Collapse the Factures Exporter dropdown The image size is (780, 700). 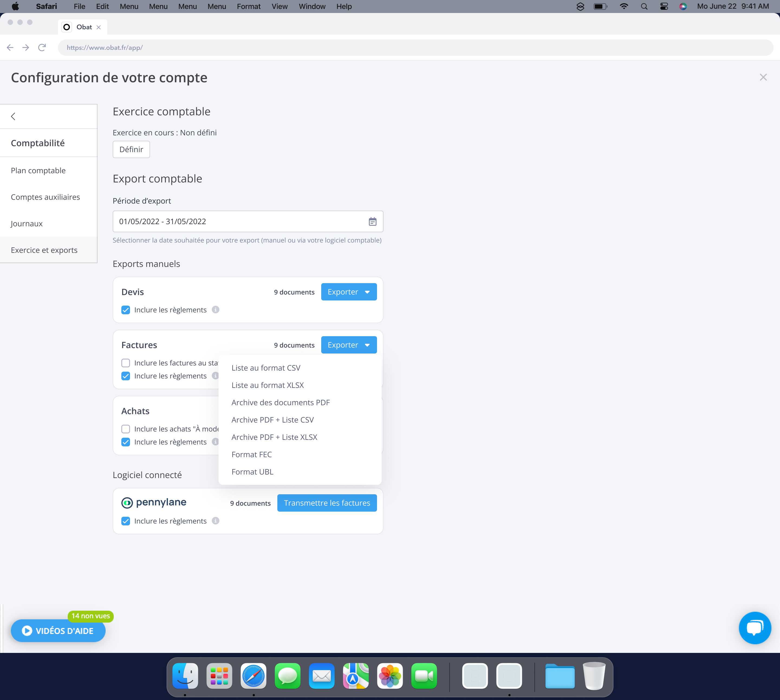[x=349, y=345]
